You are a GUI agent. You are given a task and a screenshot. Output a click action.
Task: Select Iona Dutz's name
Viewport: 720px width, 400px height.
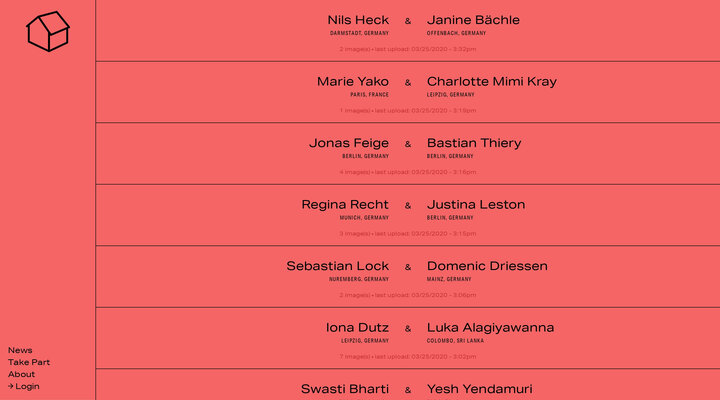(357, 328)
